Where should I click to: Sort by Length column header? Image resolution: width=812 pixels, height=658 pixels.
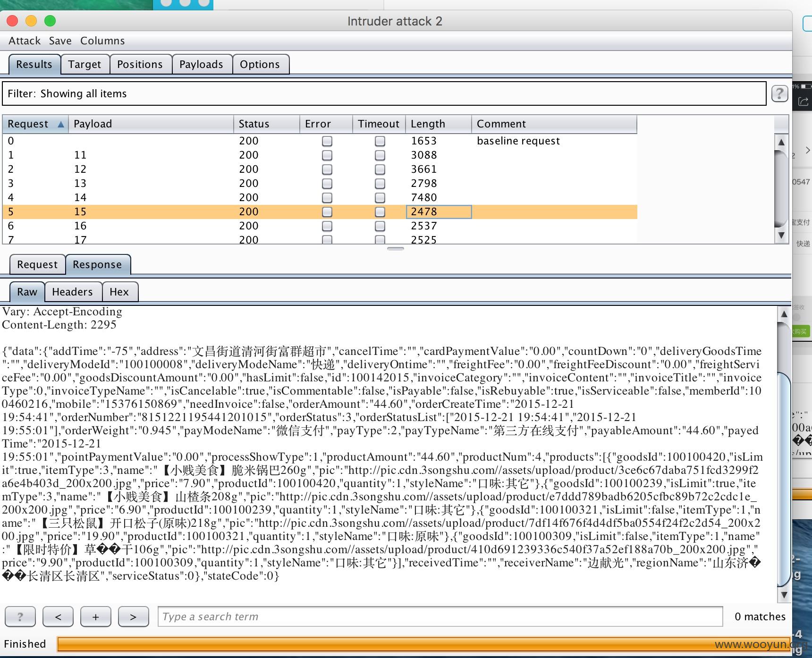(439, 124)
